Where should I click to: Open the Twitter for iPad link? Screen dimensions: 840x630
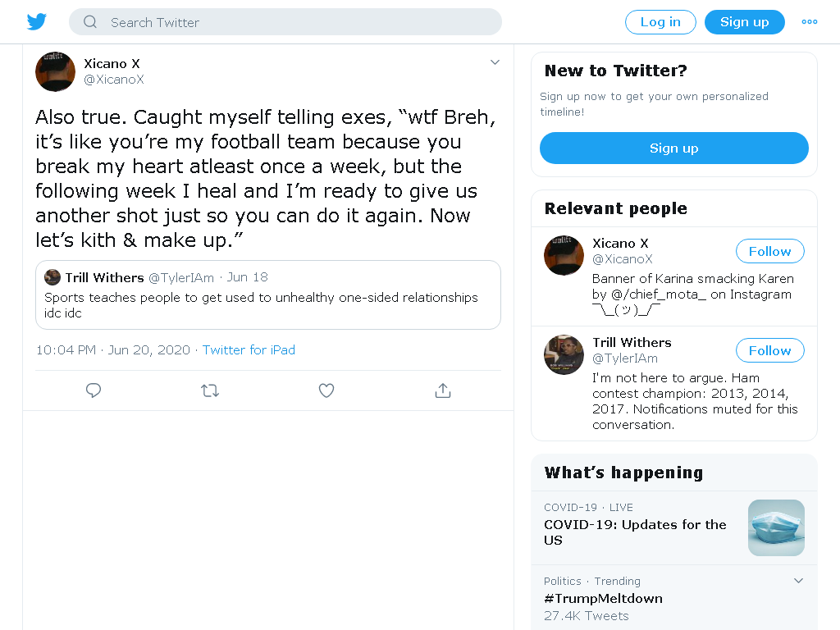tap(249, 349)
